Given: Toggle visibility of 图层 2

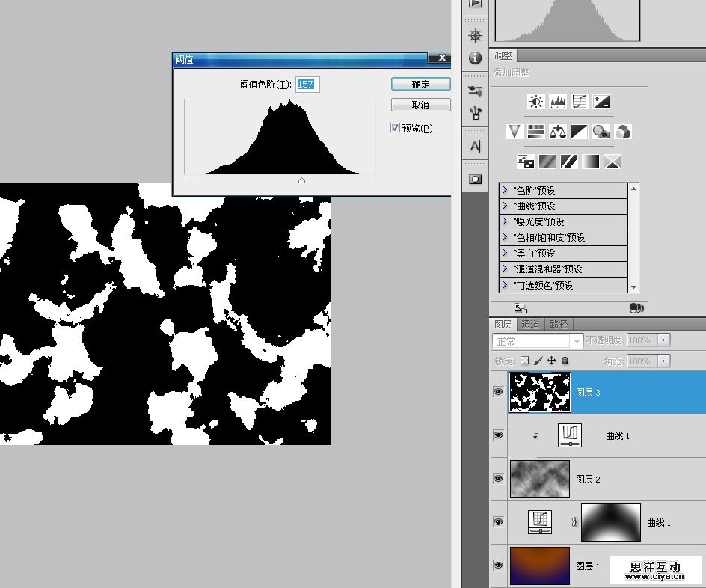Looking at the screenshot, I should coord(498,478).
